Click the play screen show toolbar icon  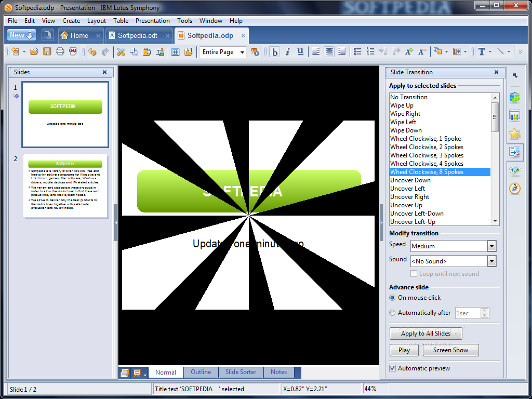tap(255, 51)
